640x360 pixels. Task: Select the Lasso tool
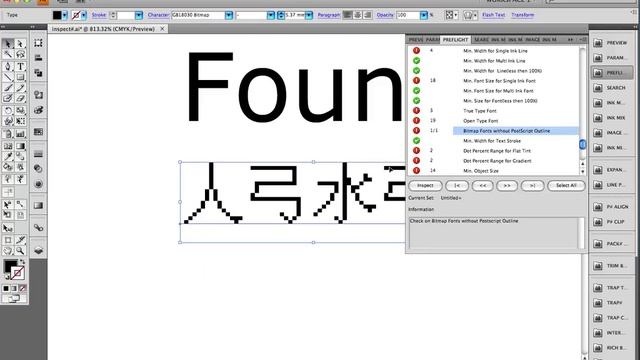coord(20,54)
